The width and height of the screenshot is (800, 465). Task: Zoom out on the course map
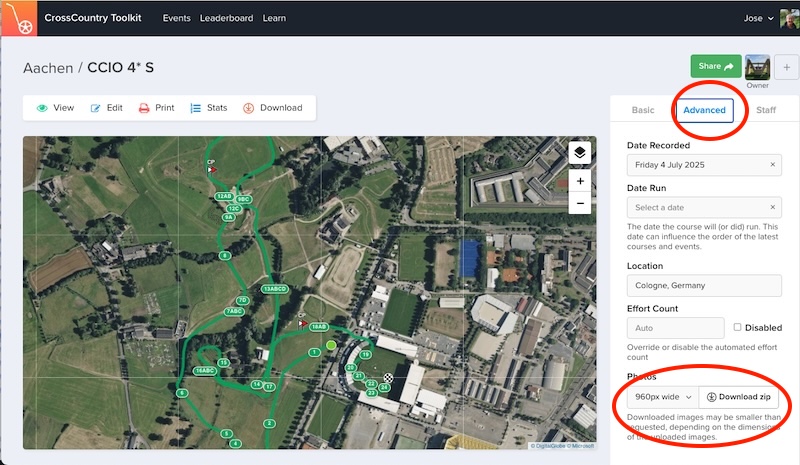coord(580,203)
